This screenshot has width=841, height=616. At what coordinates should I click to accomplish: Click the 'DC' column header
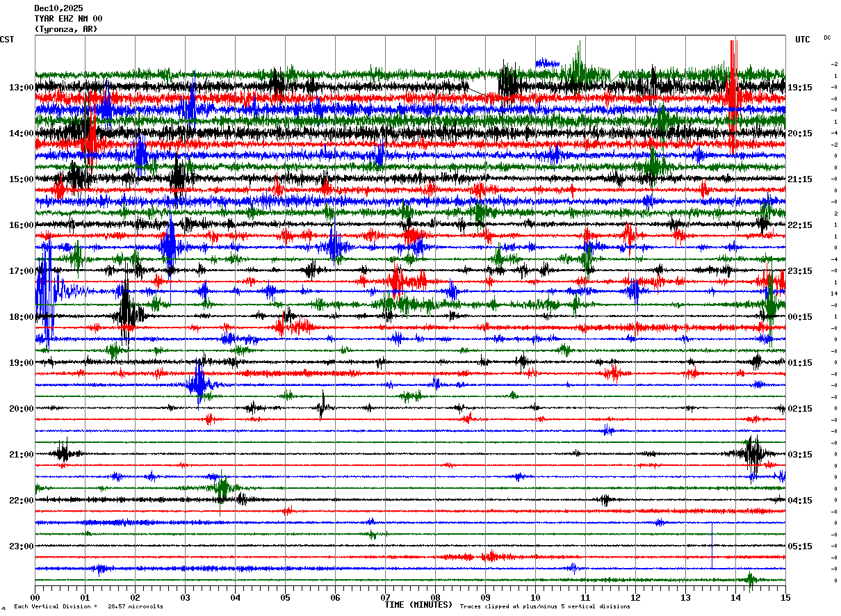point(827,38)
